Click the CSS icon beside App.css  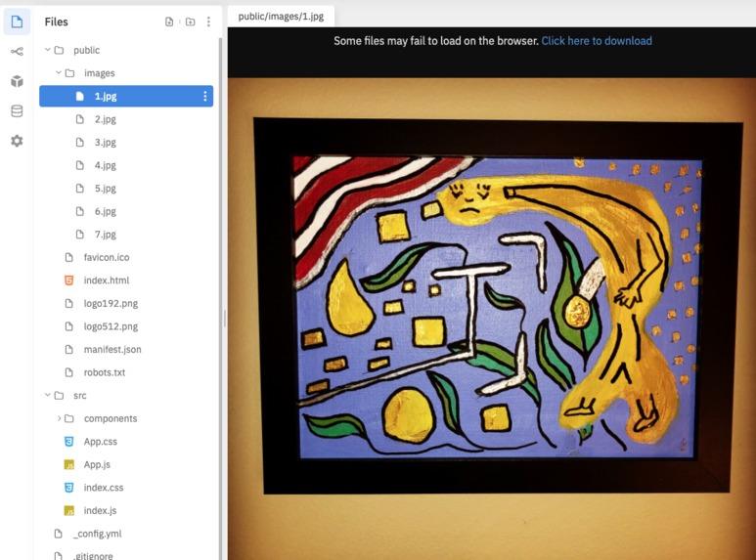[68, 442]
